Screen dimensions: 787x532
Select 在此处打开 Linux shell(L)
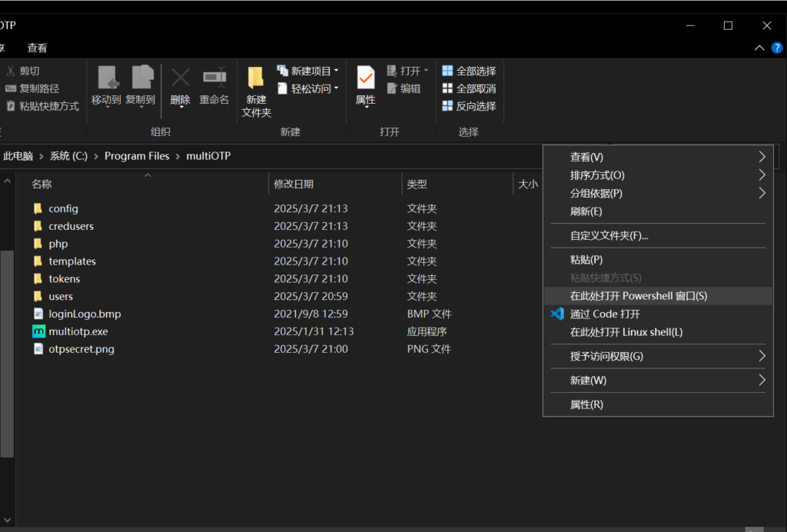(x=658, y=332)
